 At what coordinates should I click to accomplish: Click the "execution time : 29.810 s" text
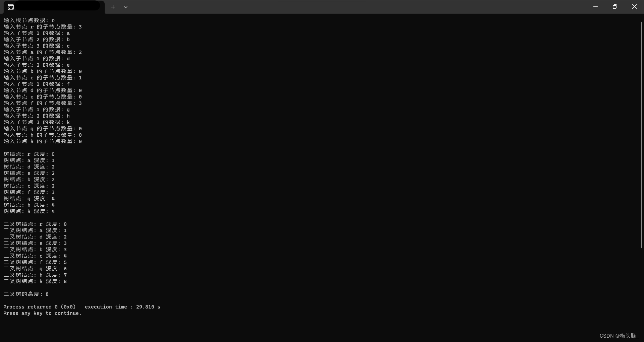pos(122,307)
